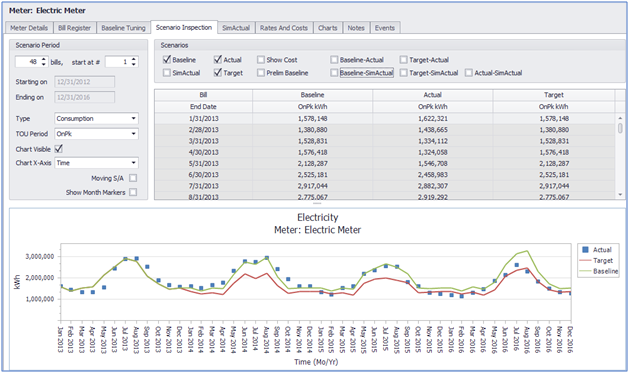The width and height of the screenshot is (630, 373).
Task: Click the Actual legend blue square marker
Action: click(585, 250)
